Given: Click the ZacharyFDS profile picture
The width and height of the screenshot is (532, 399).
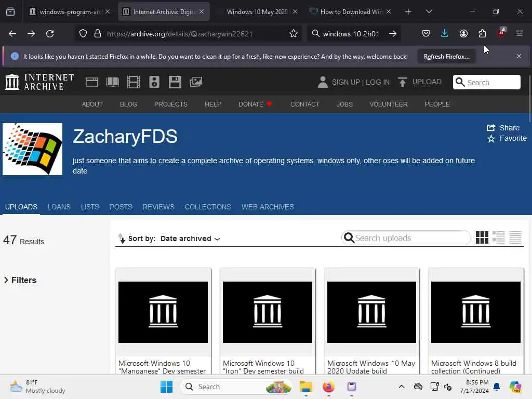Looking at the screenshot, I should pos(33,149).
